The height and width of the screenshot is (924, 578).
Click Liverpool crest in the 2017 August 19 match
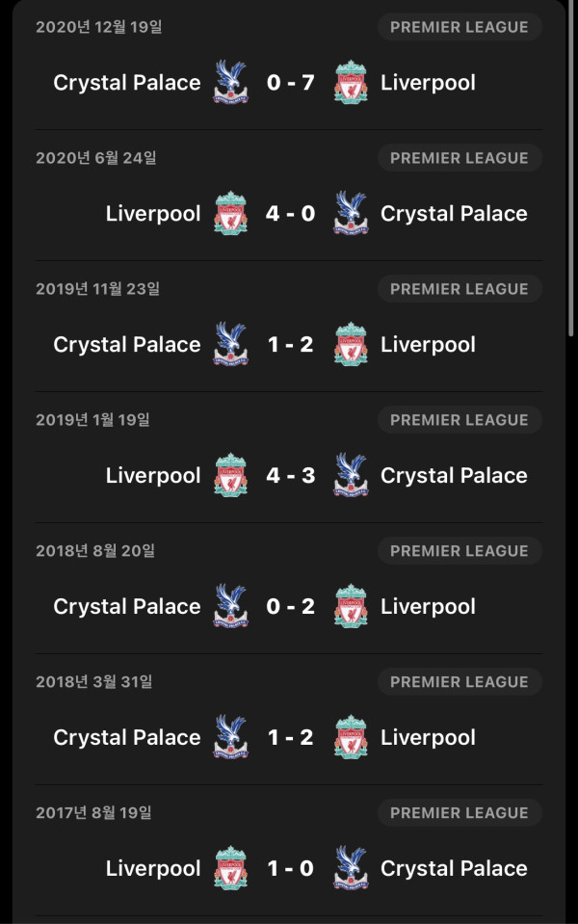[230, 867]
